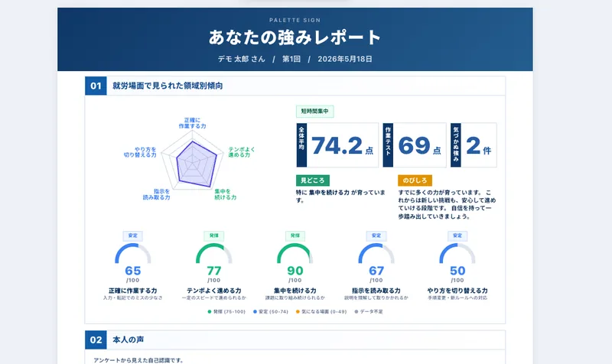Click legend item 発揮 (75-100)
This screenshot has height=364, width=612.
[x=226, y=312]
